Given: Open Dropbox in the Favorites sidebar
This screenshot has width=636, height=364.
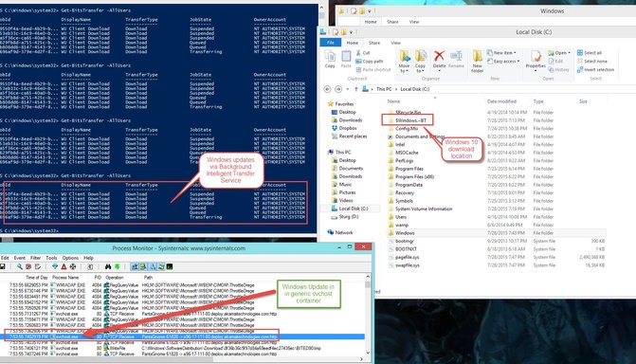Looking at the screenshot, I should (344, 128).
